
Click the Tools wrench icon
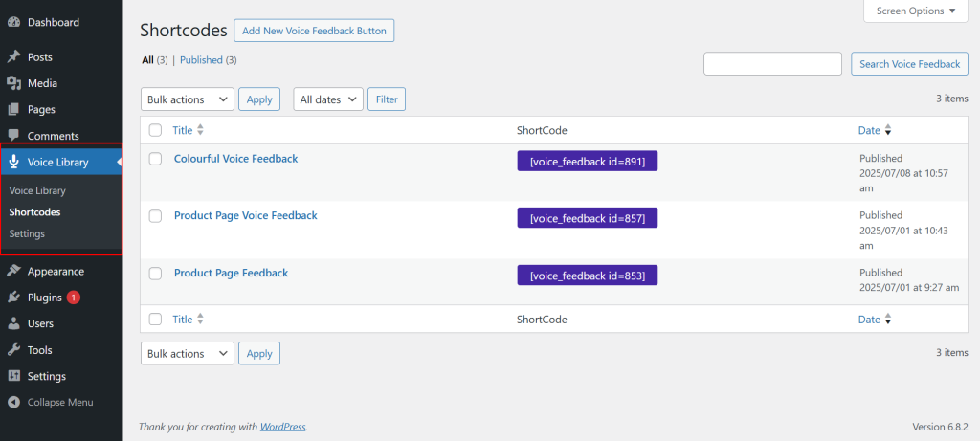(13, 350)
